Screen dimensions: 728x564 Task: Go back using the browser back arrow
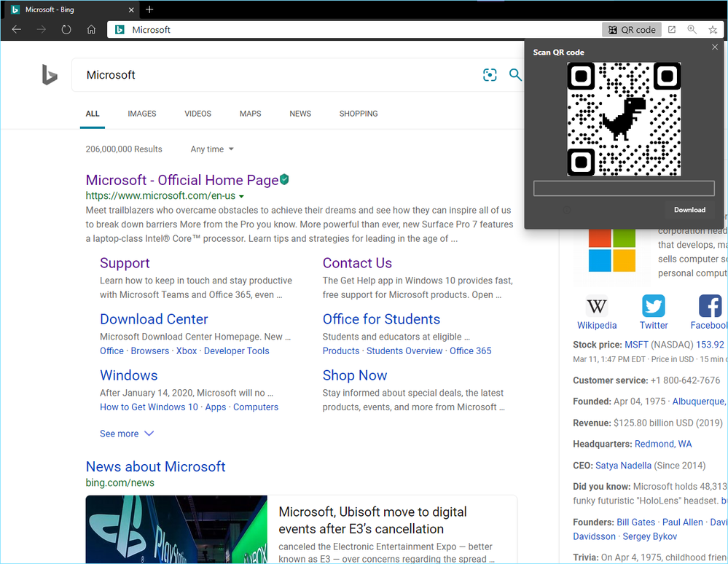(x=17, y=30)
